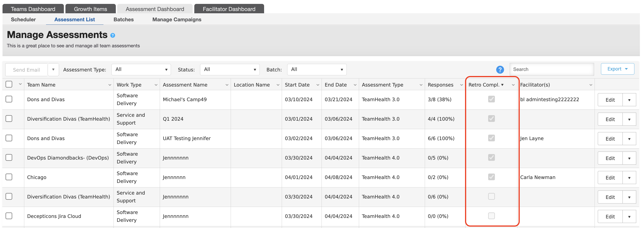
Task: Click Retro Compl. sort descending arrow
Action: (502, 85)
